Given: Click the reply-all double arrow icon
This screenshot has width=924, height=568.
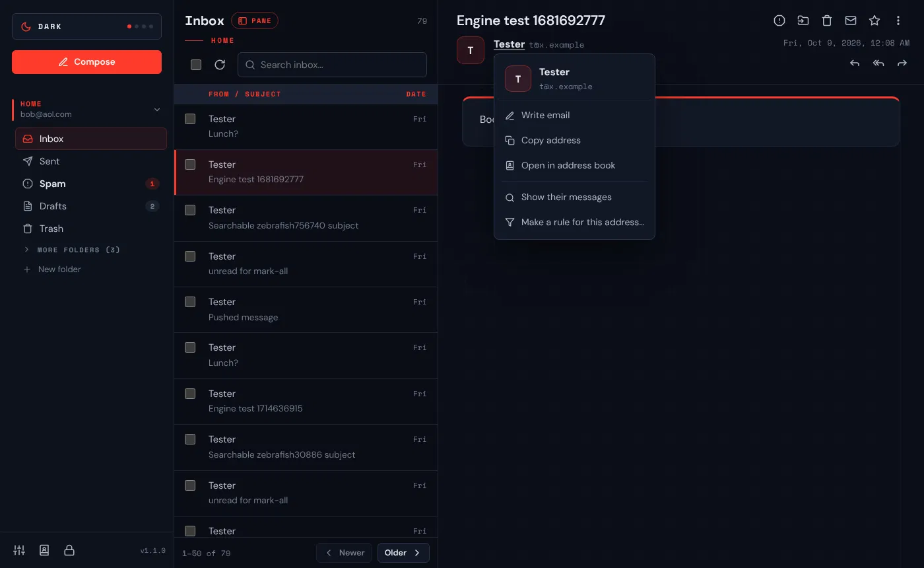Looking at the screenshot, I should point(878,63).
